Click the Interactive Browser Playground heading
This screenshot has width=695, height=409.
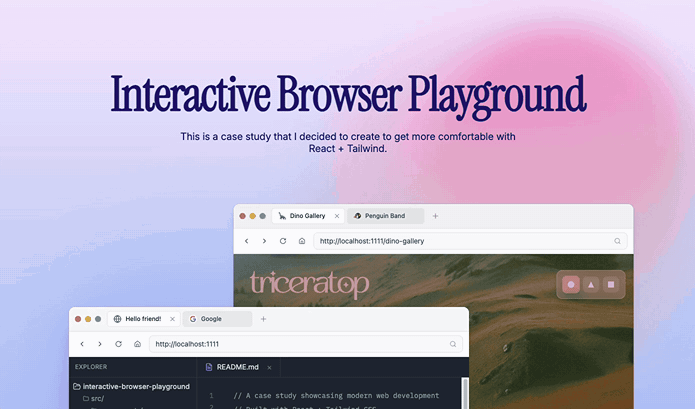348,95
